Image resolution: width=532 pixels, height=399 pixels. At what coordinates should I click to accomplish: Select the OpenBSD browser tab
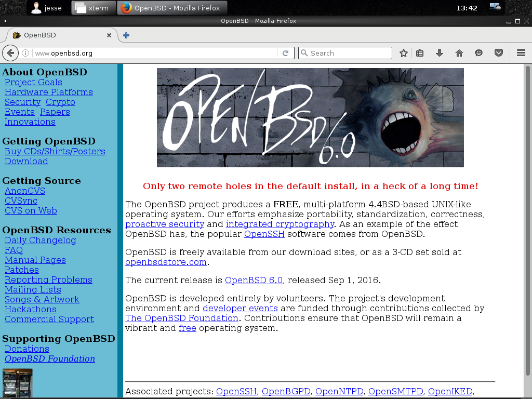coord(62,35)
